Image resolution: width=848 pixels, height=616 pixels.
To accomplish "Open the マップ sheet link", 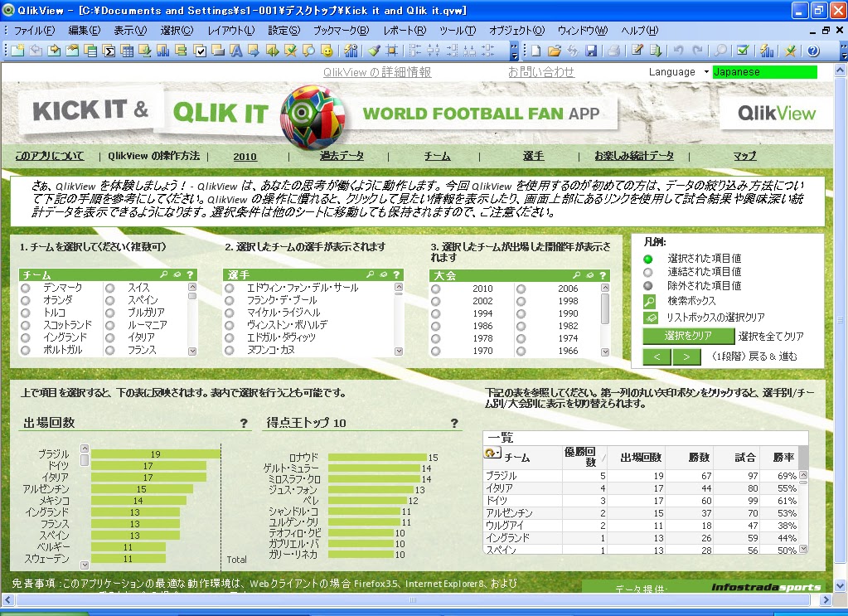I will 744,156.
